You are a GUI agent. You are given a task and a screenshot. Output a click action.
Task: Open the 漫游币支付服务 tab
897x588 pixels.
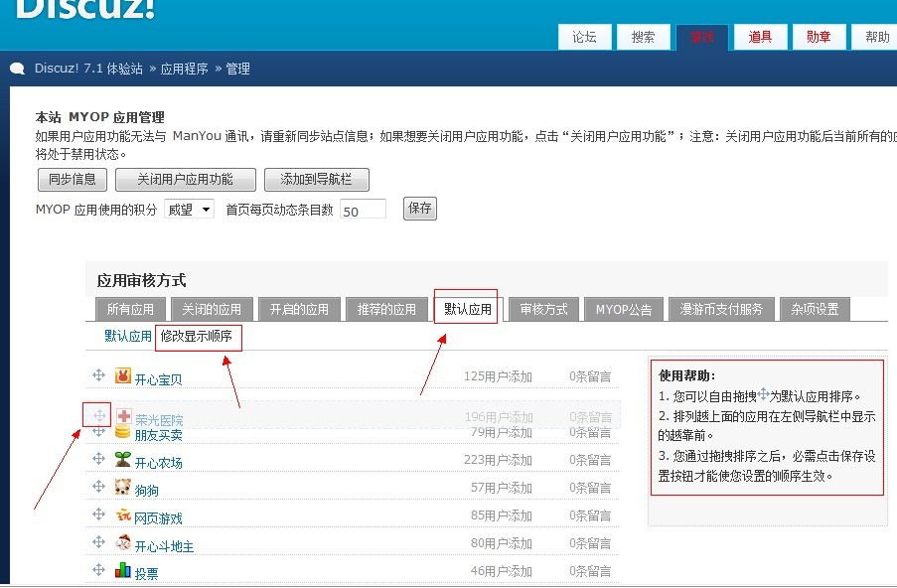pyautogui.click(x=721, y=310)
